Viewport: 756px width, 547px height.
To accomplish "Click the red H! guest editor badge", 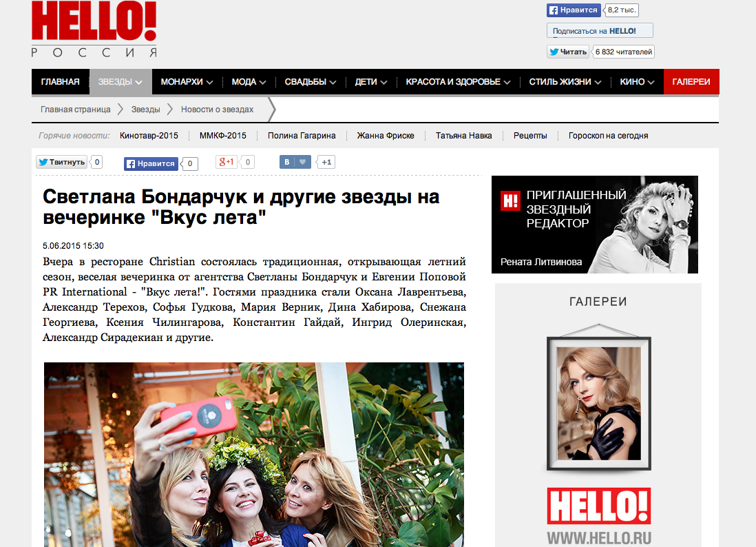I will coord(510,200).
